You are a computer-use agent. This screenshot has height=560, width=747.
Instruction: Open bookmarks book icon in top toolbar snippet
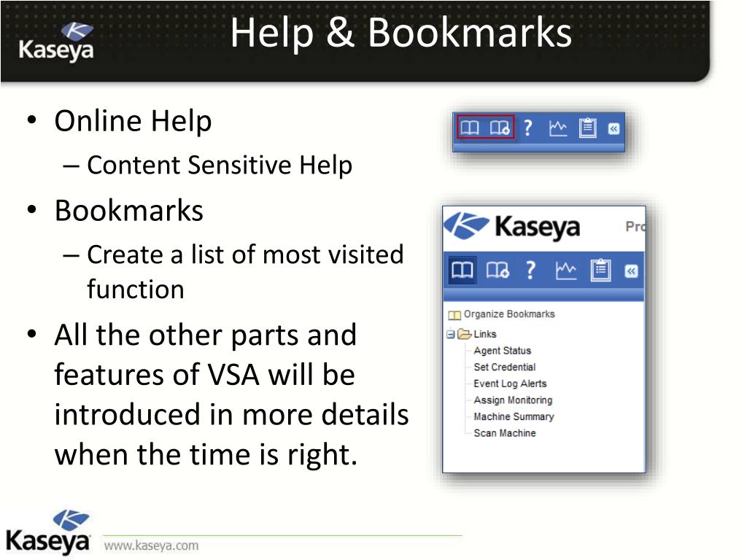point(469,128)
